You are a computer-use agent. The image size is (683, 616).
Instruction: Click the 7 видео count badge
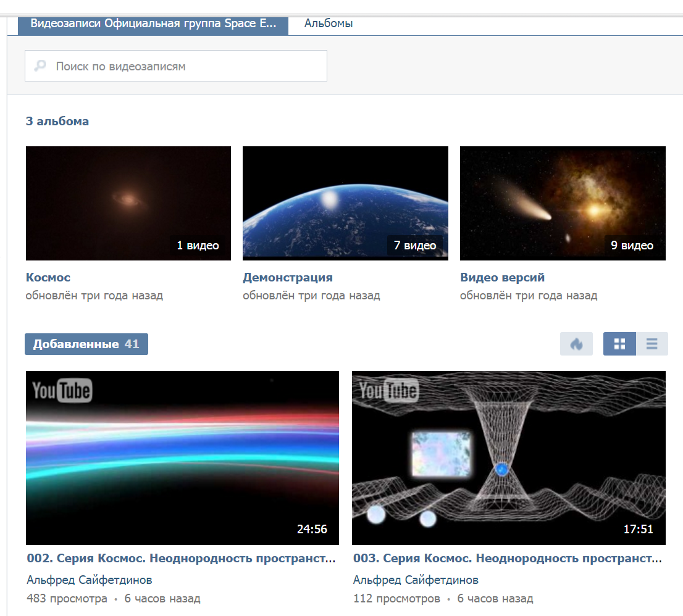415,246
